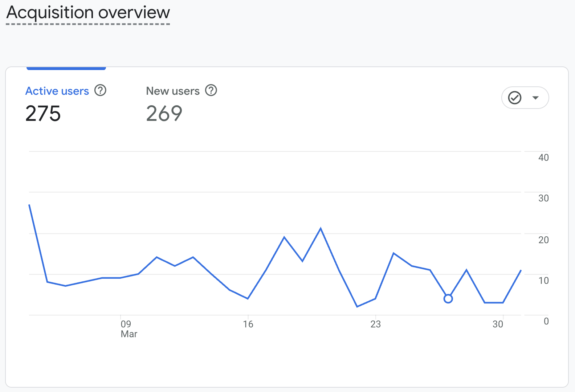This screenshot has height=392, width=575.
Task: Click the Acquisition overview title
Action: (x=88, y=13)
